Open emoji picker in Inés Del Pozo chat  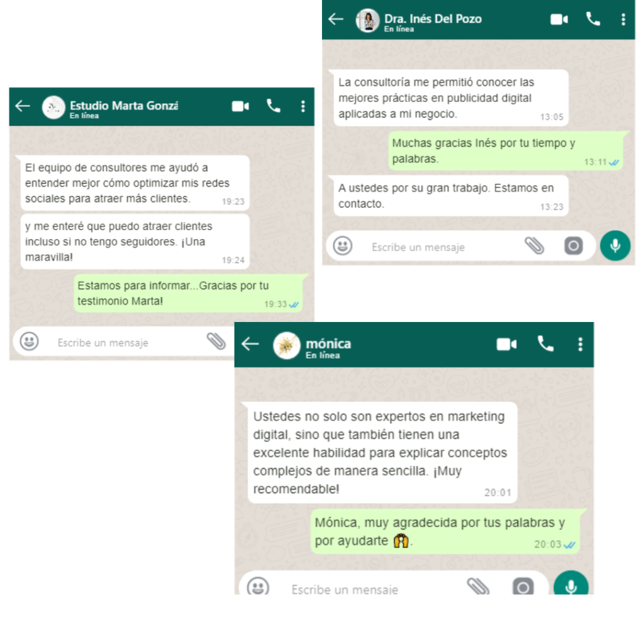(343, 246)
